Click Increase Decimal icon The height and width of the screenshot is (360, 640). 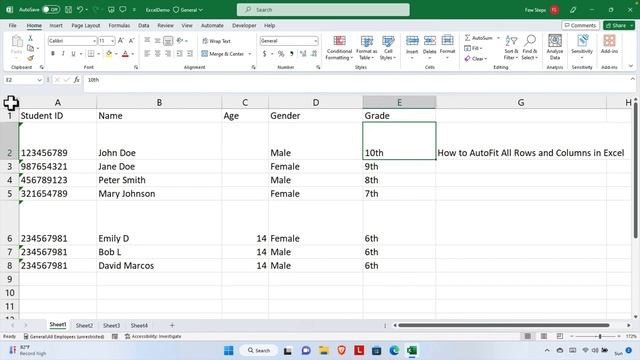[303, 54]
